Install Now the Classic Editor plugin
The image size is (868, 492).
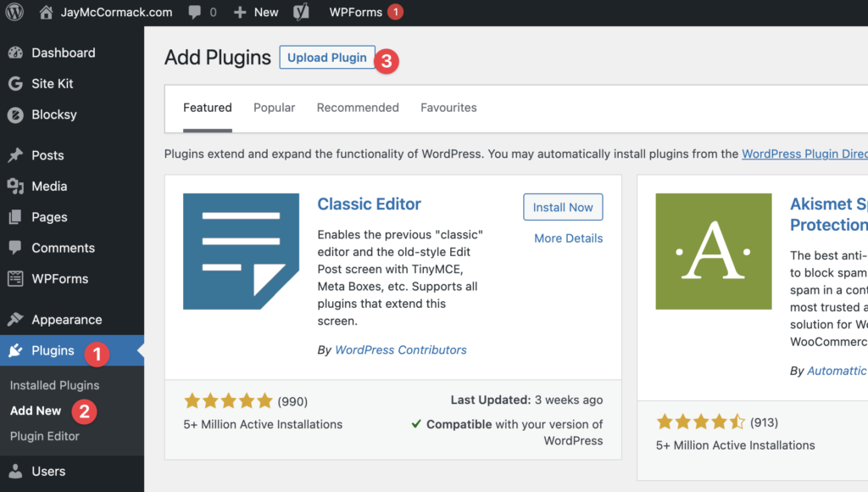click(x=563, y=207)
